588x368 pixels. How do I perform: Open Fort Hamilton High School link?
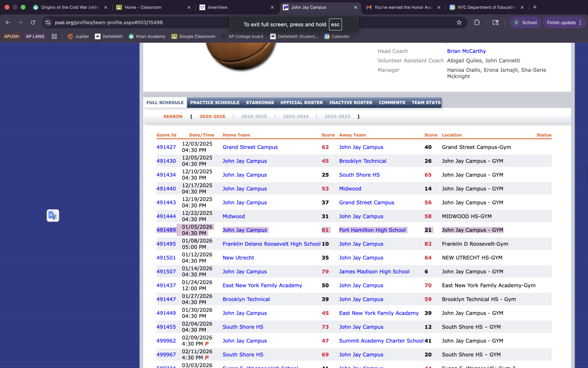coord(372,230)
